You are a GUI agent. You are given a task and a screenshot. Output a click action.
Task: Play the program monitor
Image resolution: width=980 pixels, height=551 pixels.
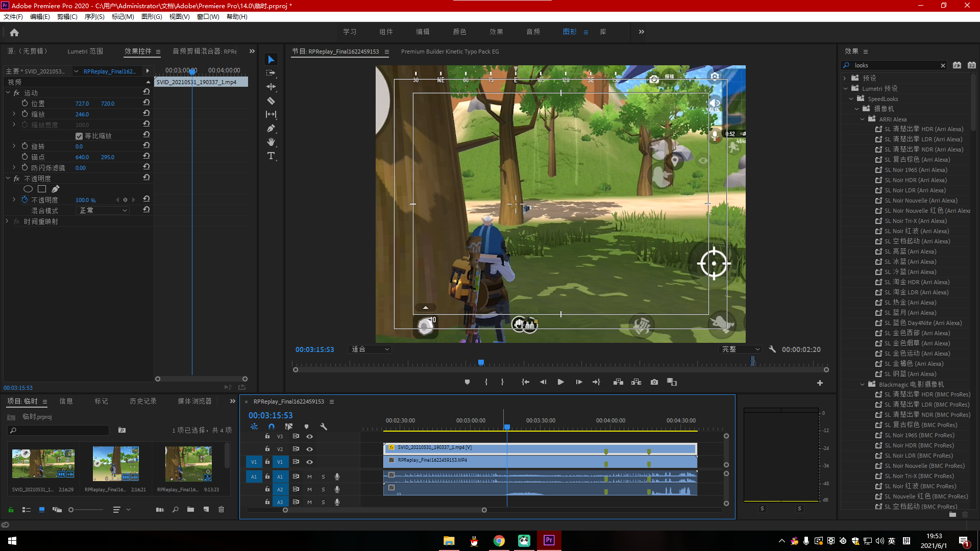pos(560,382)
